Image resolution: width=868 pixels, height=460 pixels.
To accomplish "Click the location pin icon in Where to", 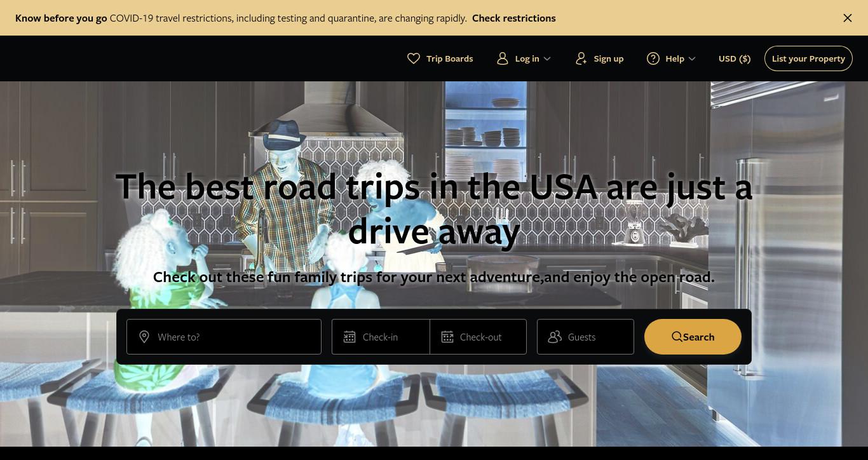I will pos(144,337).
